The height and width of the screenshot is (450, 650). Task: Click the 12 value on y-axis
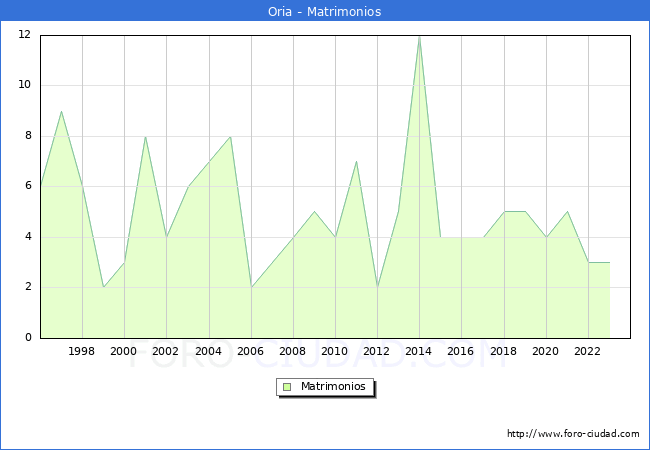coord(23,35)
